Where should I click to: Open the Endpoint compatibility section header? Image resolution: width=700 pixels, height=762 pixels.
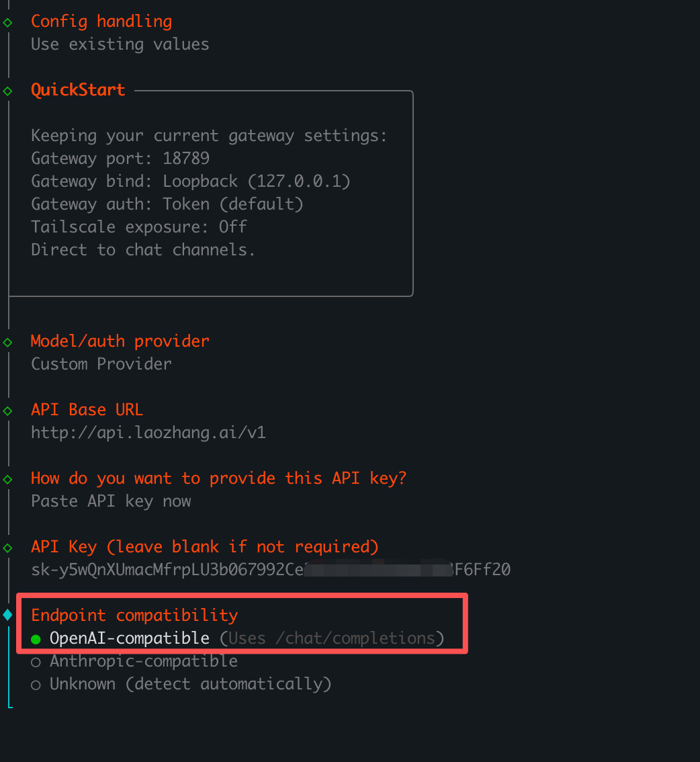(134, 615)
